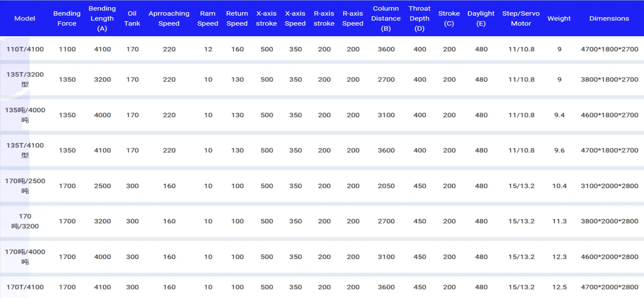Select the 170 吨/3200 model cell
Viewport: 644px width, 298px height.
pyautogui.click(x=25, y=221)
